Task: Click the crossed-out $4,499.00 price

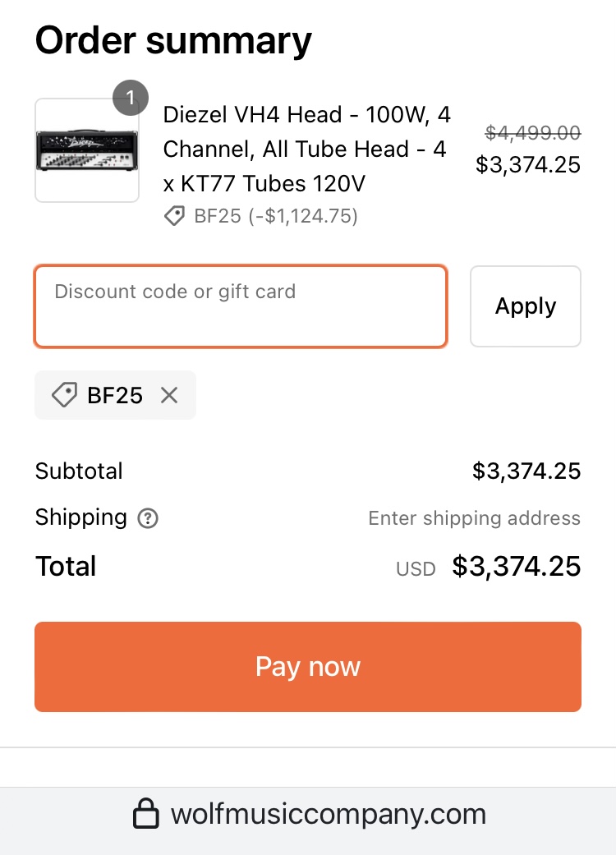Action: tap(533, 133)
